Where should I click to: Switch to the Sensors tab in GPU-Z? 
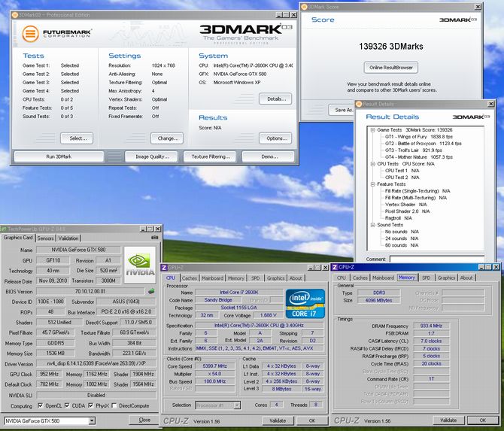pyautogui.click(x=45, y=237)
